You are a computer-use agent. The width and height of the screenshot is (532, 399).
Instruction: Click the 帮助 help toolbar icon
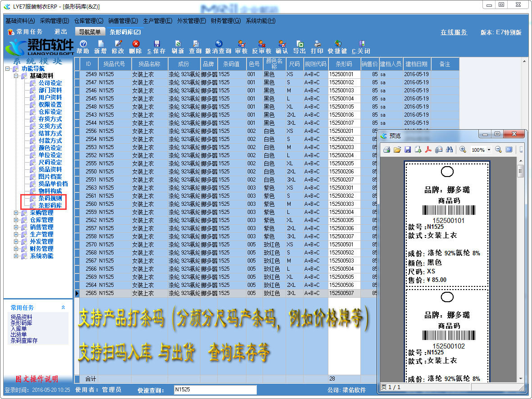[83, 44]
